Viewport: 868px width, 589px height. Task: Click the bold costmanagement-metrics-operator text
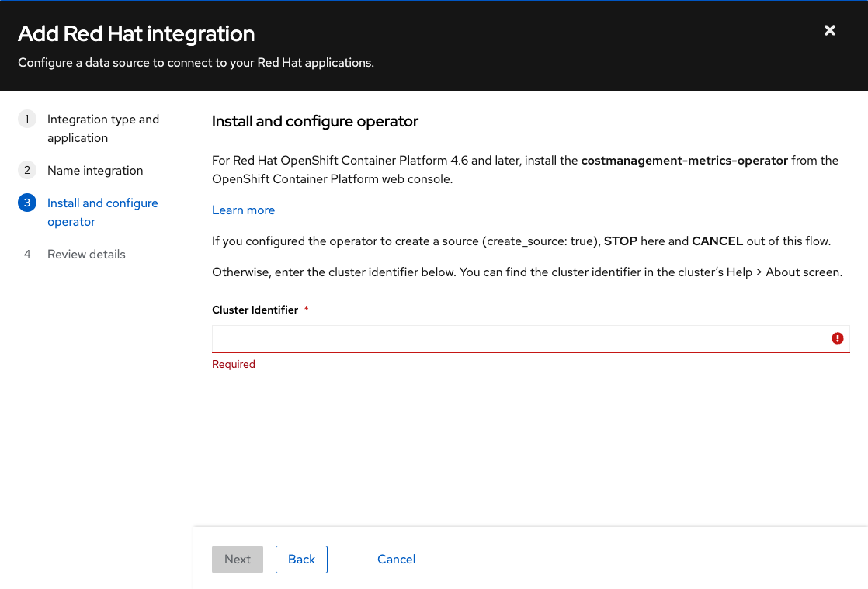pos(684,161)
